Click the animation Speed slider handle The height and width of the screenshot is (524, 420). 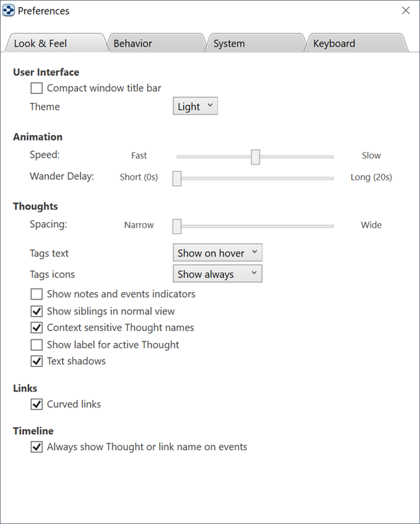(x=255, y=156)
